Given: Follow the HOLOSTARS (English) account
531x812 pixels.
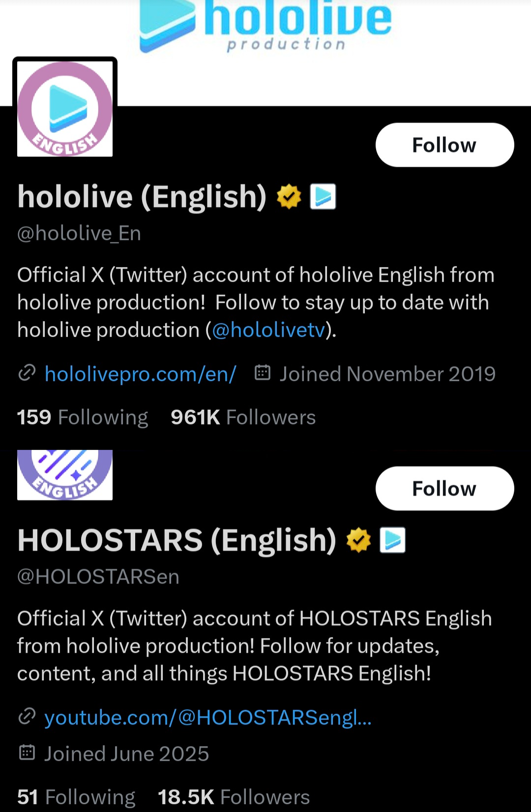Looking at the screenshot, I should pyautogui.click(x=444, y=488).
